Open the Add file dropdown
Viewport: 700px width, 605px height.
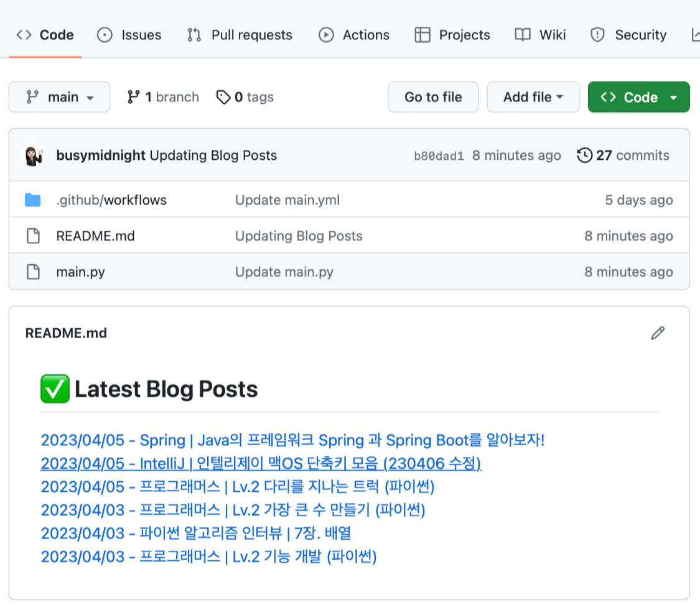point(533,97)
